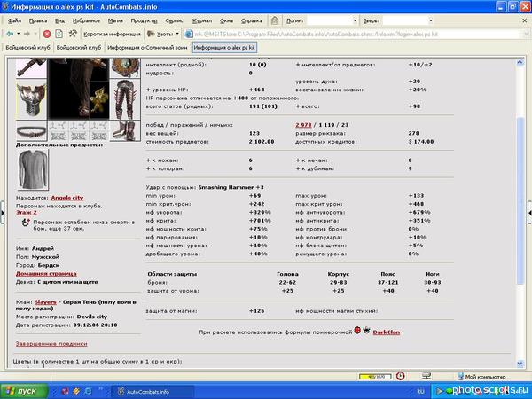Expand the Forward button history dropdown arrow

35,34
